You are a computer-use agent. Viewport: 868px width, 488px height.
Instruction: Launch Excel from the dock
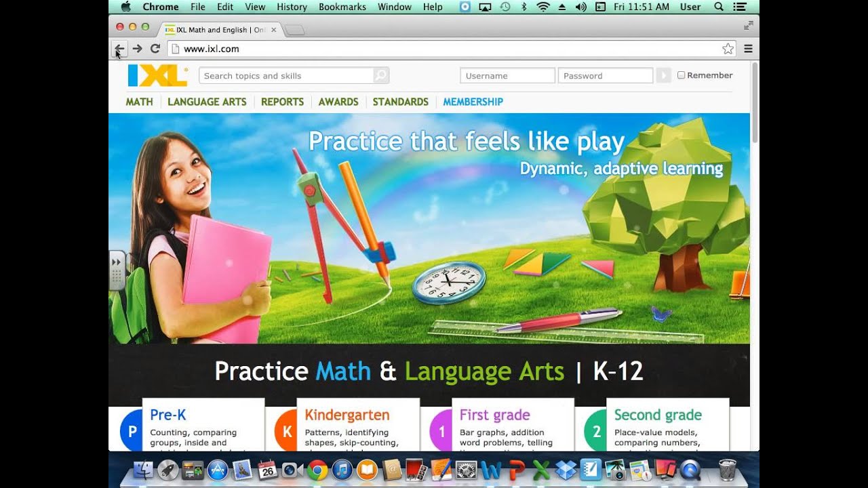(x=540, y=470)
